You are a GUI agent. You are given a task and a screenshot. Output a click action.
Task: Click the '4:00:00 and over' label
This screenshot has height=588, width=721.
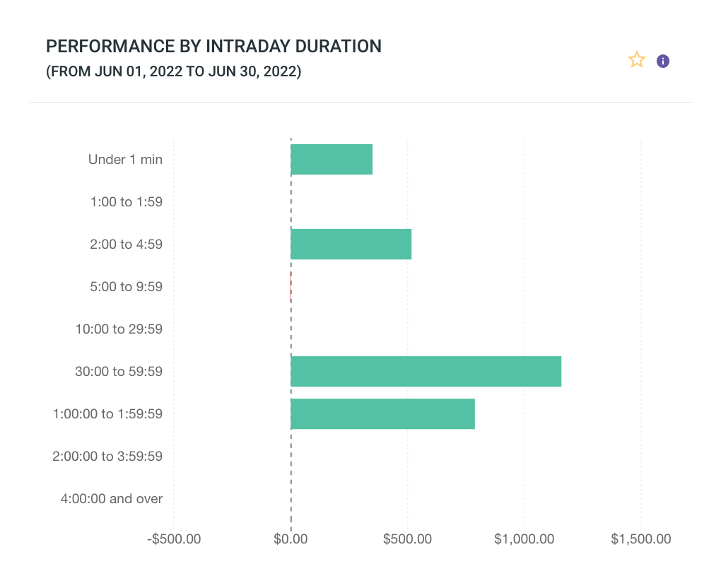(112, 499)
